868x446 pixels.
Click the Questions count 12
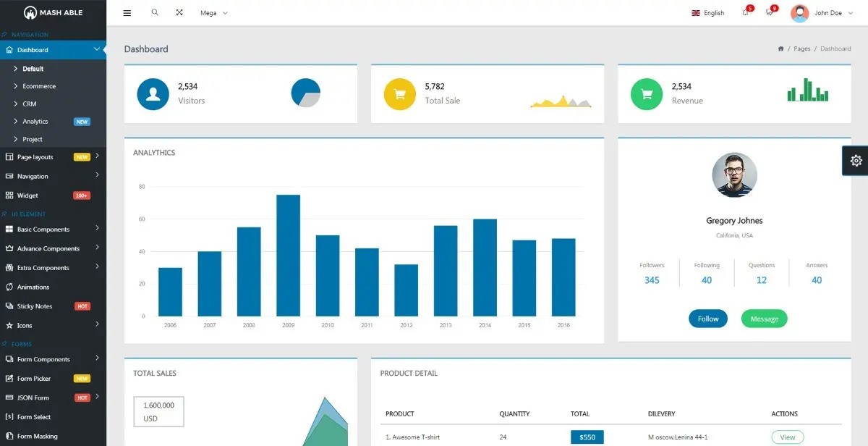[x=762, y=280]
